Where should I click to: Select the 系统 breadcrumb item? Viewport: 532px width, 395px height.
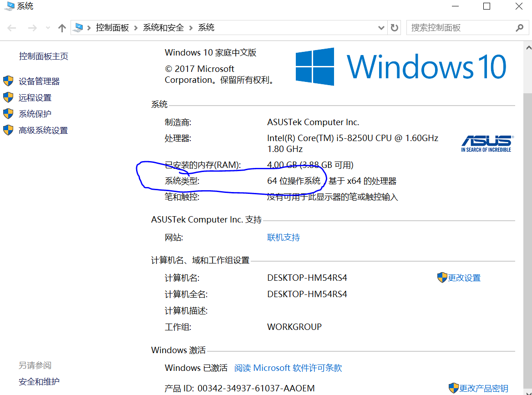pyautogui.click(x=206, y=27)
